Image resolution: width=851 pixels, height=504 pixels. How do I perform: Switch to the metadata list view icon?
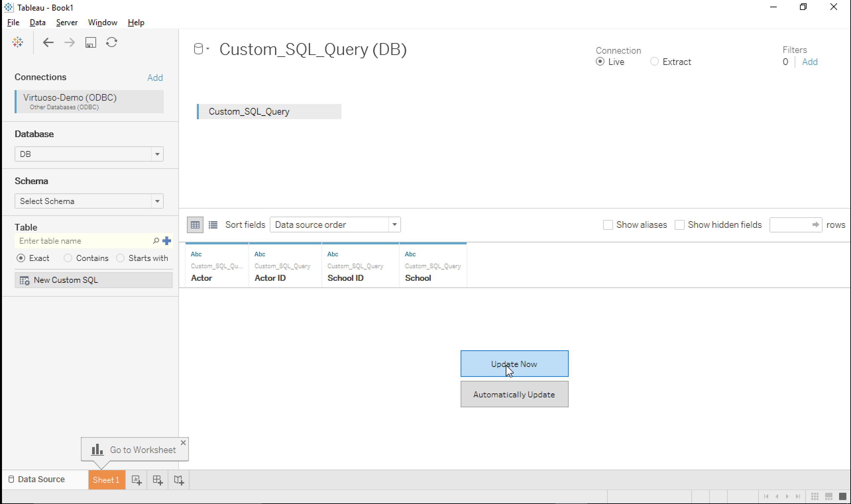coord(213,225)
